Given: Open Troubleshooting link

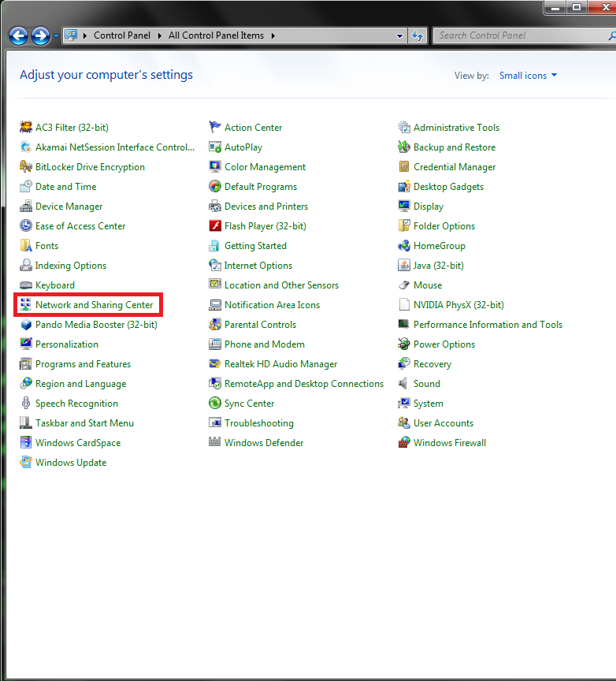Looking at the screenshot, I should [x=258, y=423].
